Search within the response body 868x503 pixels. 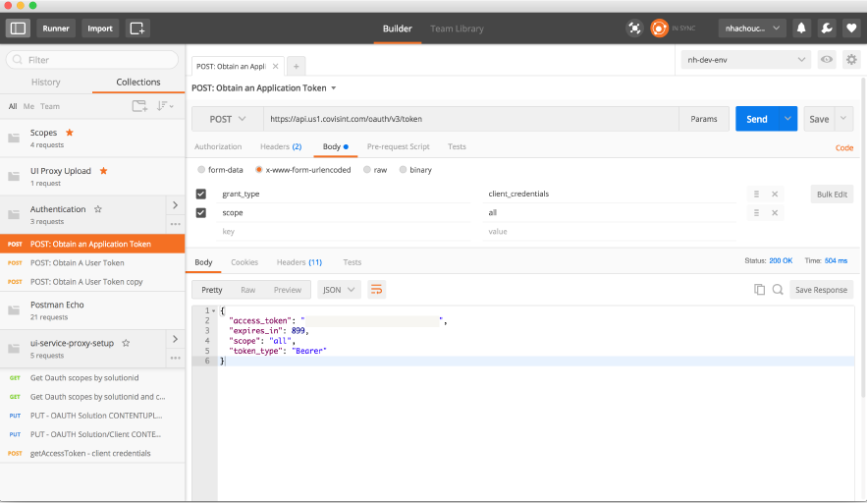pyautogui.click(x=777, y=290)
